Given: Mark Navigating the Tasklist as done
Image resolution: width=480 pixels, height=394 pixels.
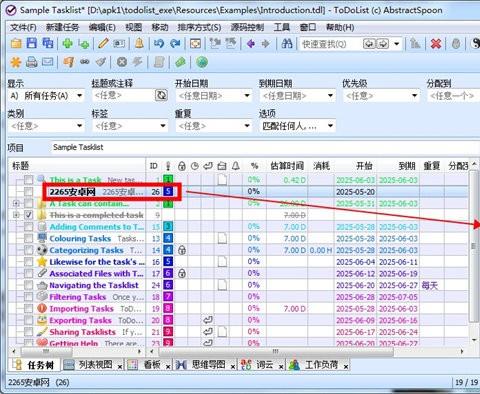Looking at the screenshot, I should click(x=29, y=285).
